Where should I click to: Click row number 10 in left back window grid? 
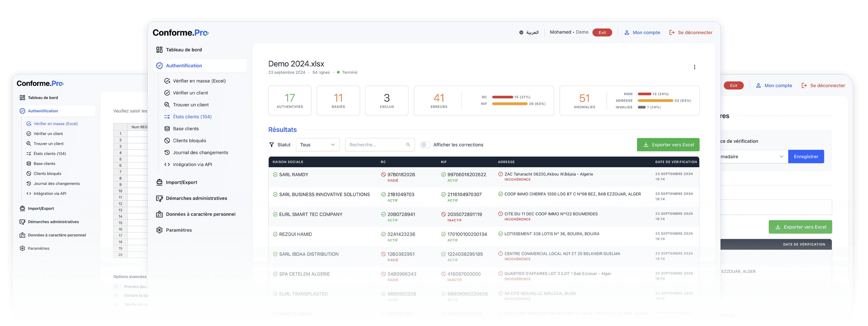[x=120, y=191]
